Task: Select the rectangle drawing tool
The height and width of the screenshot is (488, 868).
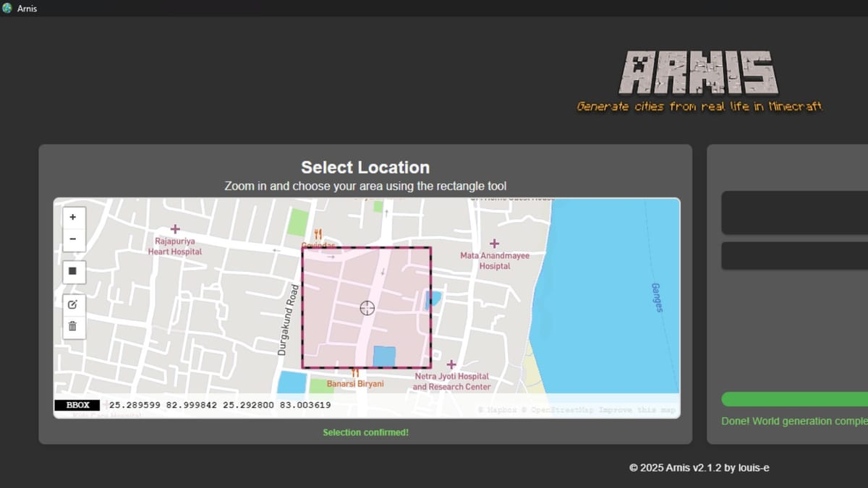Action: tap(72, 271)
